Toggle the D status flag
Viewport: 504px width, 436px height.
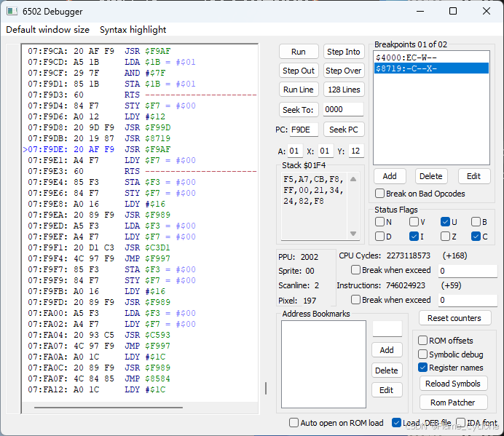tap(379, 237)
